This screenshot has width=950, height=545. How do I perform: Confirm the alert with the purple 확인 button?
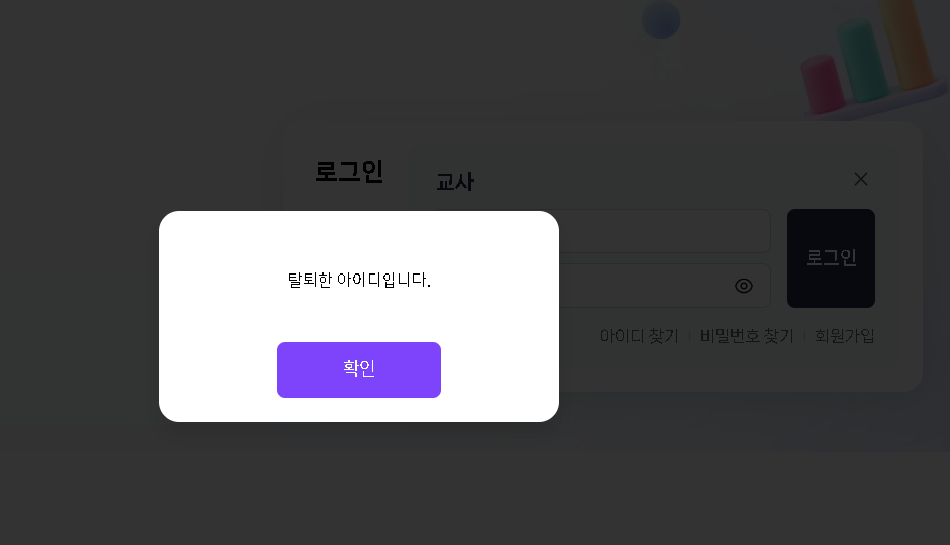point(359,370)
